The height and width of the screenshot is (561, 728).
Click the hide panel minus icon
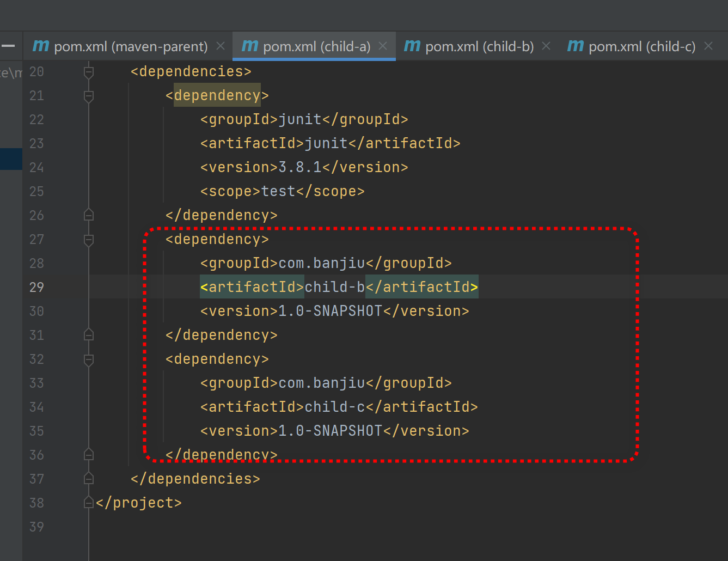point(8,46)
